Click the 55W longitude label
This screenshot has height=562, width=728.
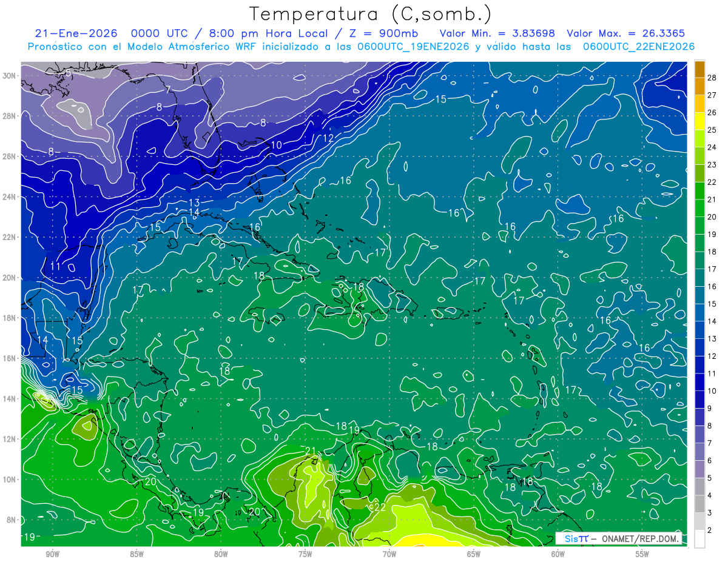642,554
